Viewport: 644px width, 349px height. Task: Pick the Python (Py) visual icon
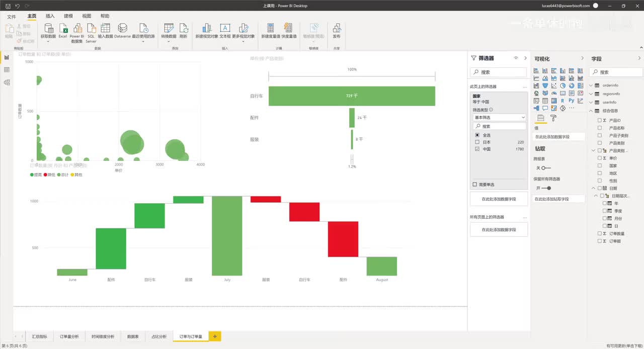click(572, 101)
